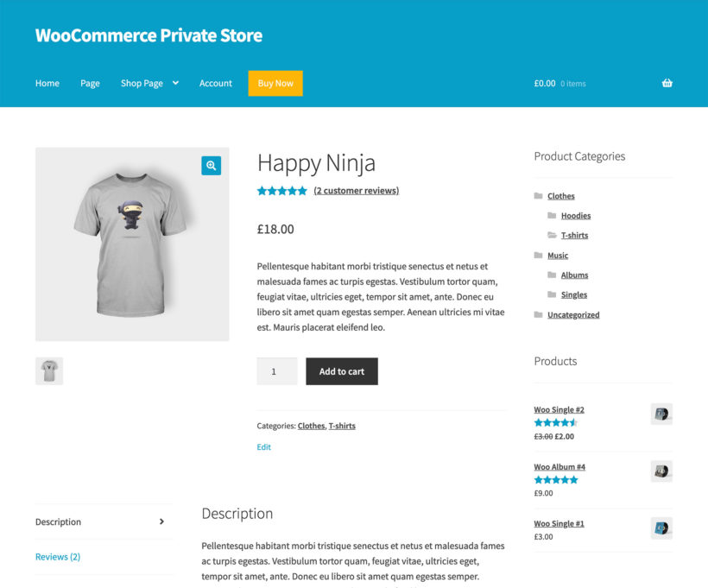Expand the Description accordion arrow
Image resolution: width=708 pixels, height=588 pixels.
(161, 522)
